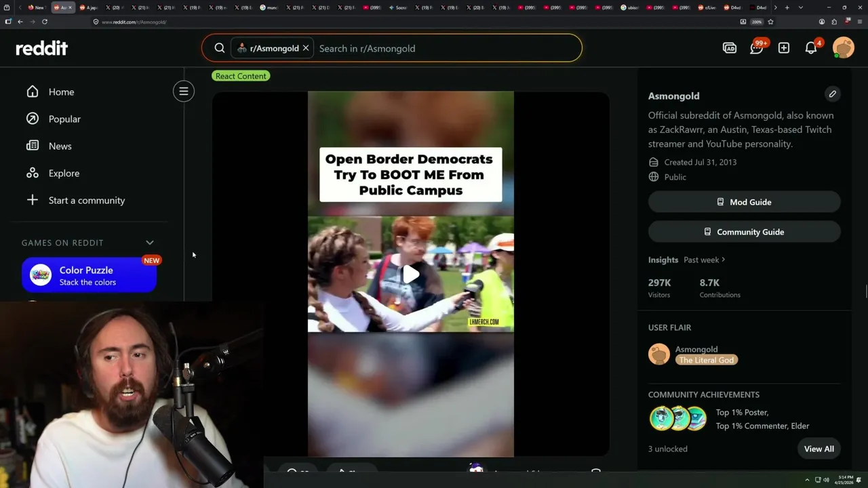
Task: Click the 8.7K Contributions stat
Action: 720,288
